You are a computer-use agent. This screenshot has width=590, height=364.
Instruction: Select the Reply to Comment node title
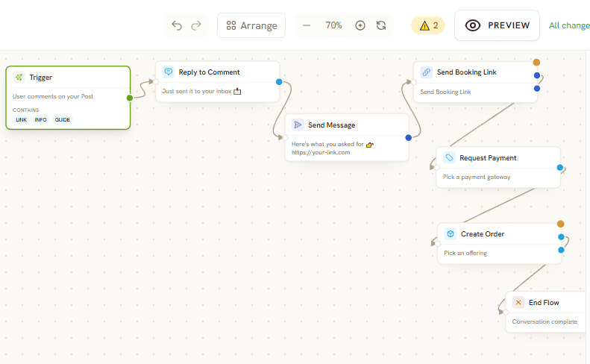click(x=209, y=72)
